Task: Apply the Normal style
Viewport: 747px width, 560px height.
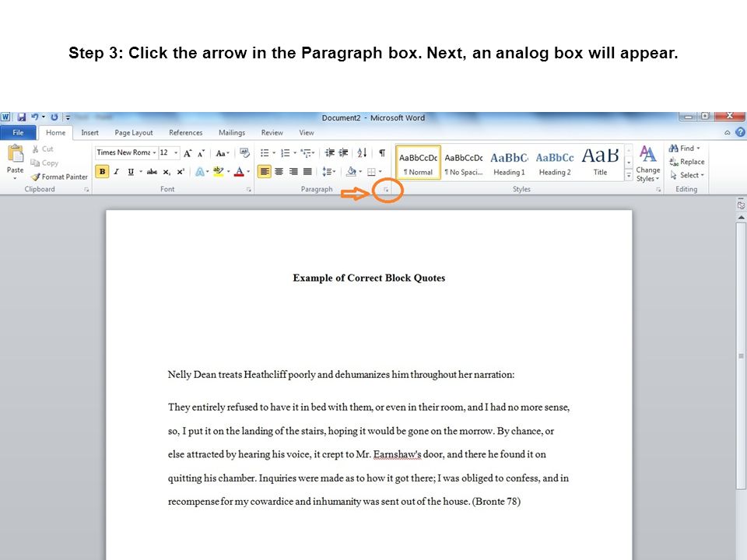Action: (x=419, y=163)
